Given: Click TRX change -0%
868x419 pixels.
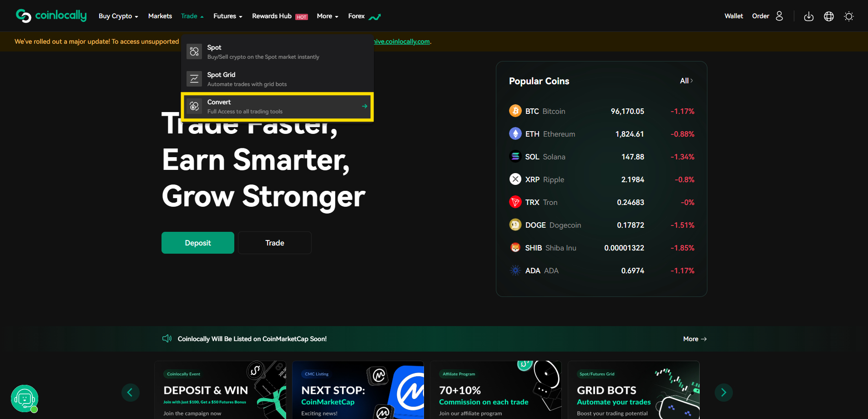Looking at the screenshot, I should [x=687, y=202].
